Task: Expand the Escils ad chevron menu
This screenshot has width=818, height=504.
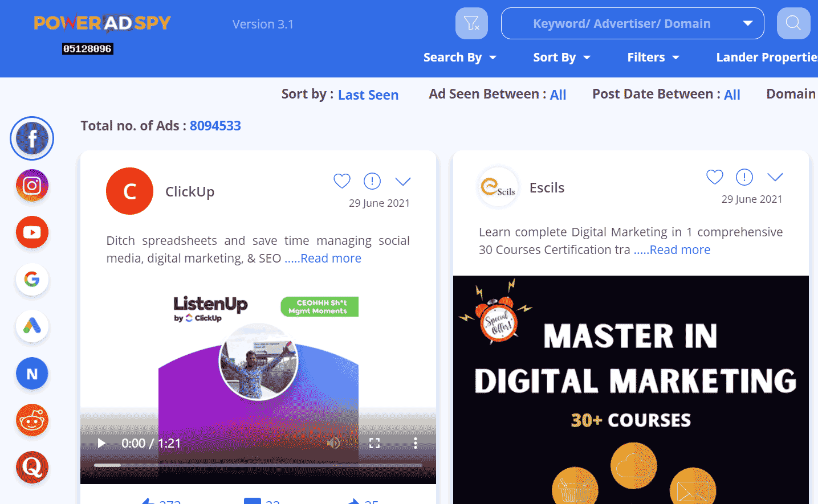Action: click(x=775, y=177)
